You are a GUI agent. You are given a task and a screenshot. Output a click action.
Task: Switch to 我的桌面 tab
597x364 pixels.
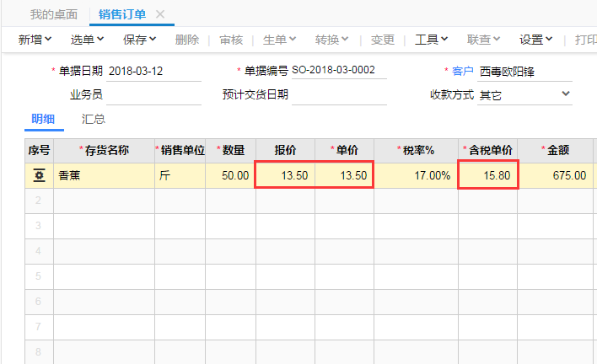pyautogui.click(x=54, y=14)
